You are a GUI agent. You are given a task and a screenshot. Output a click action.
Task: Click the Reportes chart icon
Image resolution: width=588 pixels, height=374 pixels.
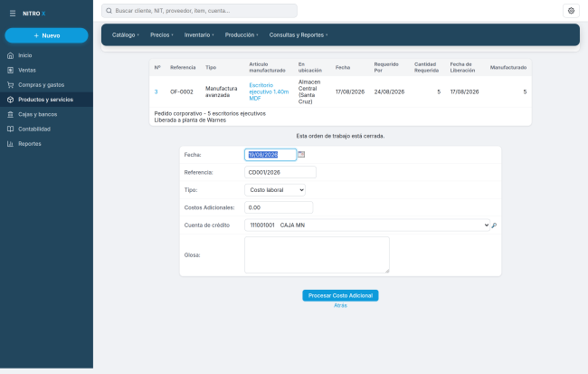click(11, 144)
